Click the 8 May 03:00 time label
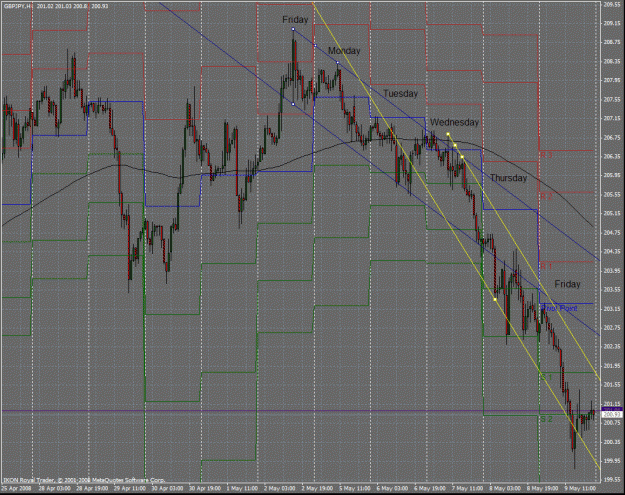 tap(505, 488)
